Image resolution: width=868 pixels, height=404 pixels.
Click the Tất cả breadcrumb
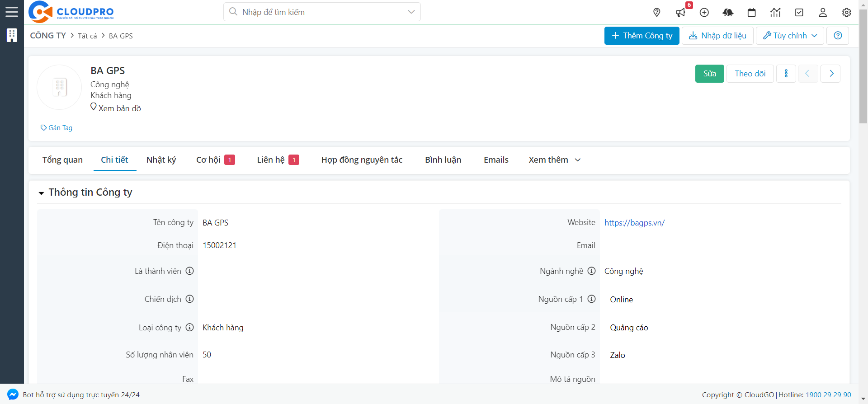tap(87, 36)
